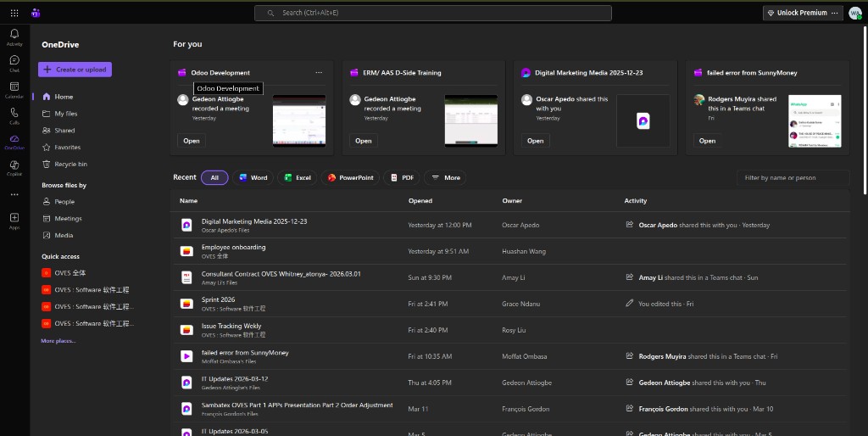Click Issue Tracking Wekly row file icon
The height and width of the screenshot is (436, 868).
coord(186,330)
